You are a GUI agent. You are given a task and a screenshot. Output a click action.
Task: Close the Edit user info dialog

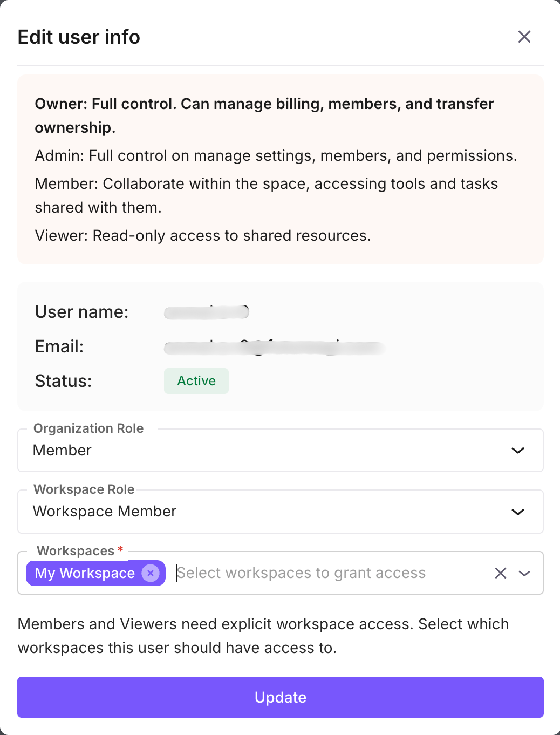point(524,37)
